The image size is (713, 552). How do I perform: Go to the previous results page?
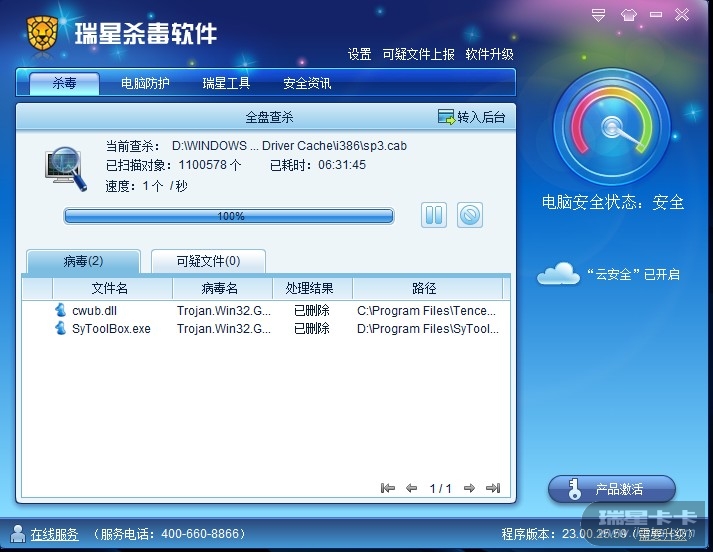411,488
